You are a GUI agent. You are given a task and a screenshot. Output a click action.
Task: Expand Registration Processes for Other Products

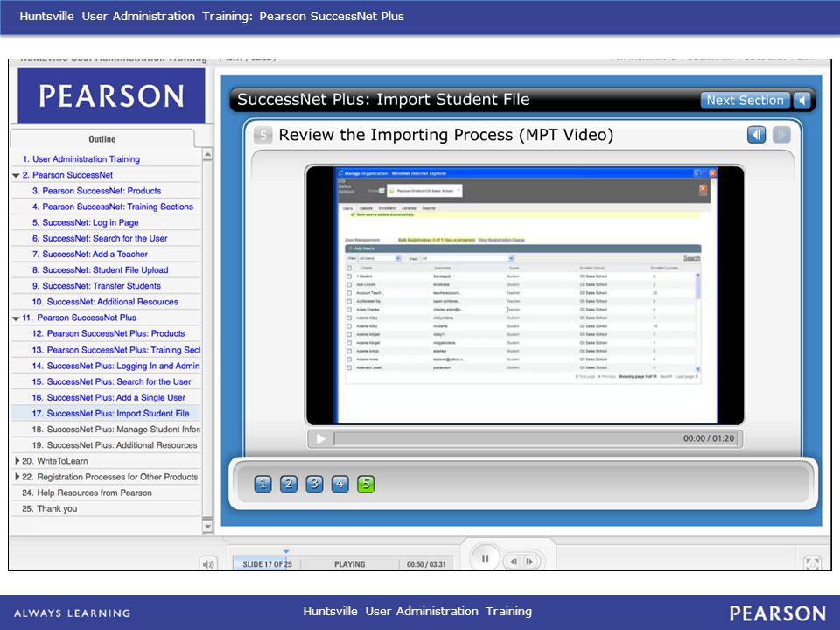17,477
